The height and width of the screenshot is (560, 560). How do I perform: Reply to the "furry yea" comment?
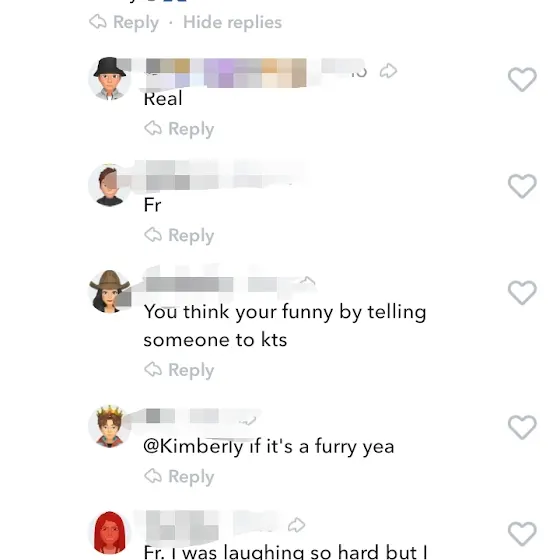click(179, 476)
